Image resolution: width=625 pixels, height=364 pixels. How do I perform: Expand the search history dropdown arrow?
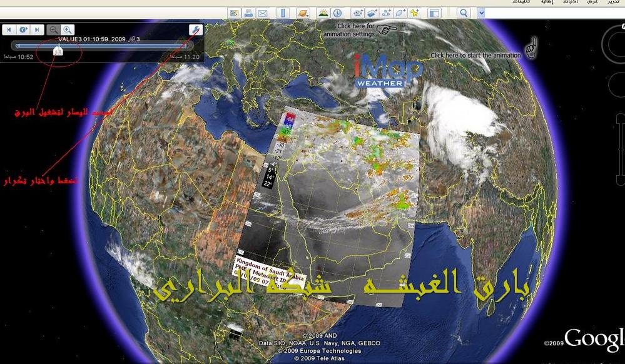(481, 13)
